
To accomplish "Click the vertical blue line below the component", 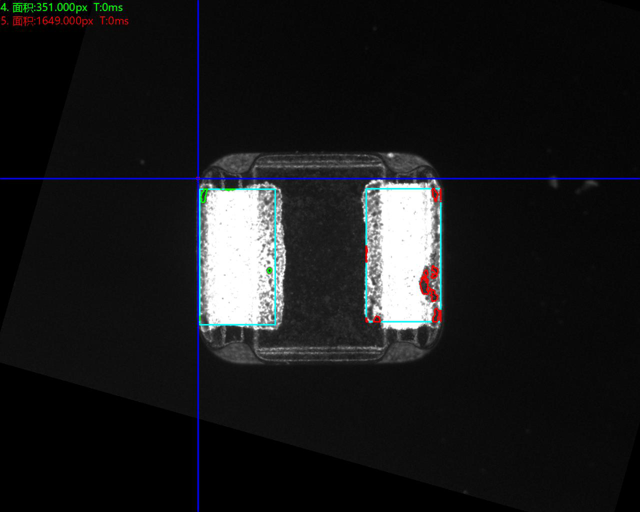I will pyautogui.click(x=198, y=430).
